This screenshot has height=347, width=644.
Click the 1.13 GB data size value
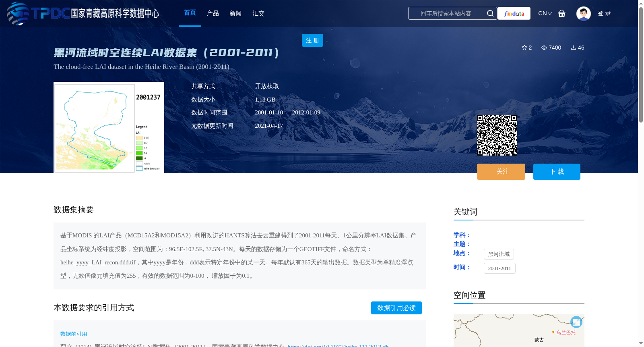[265, 100]
